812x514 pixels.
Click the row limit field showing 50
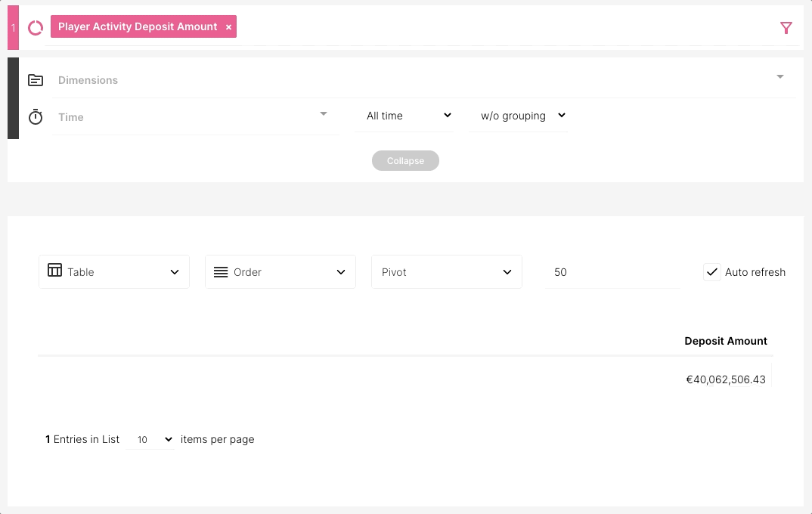pos(612,272)
